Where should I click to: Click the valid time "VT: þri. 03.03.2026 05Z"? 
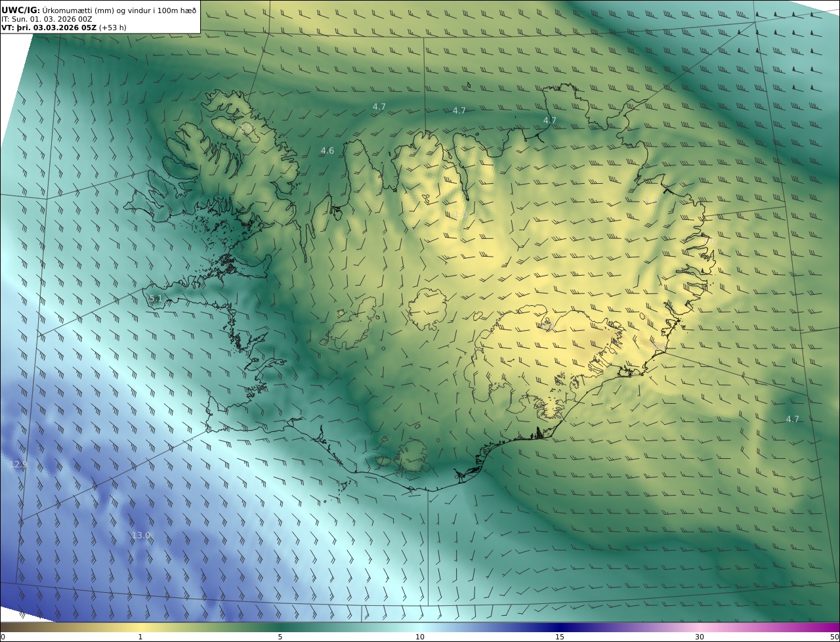coord(49,28)
